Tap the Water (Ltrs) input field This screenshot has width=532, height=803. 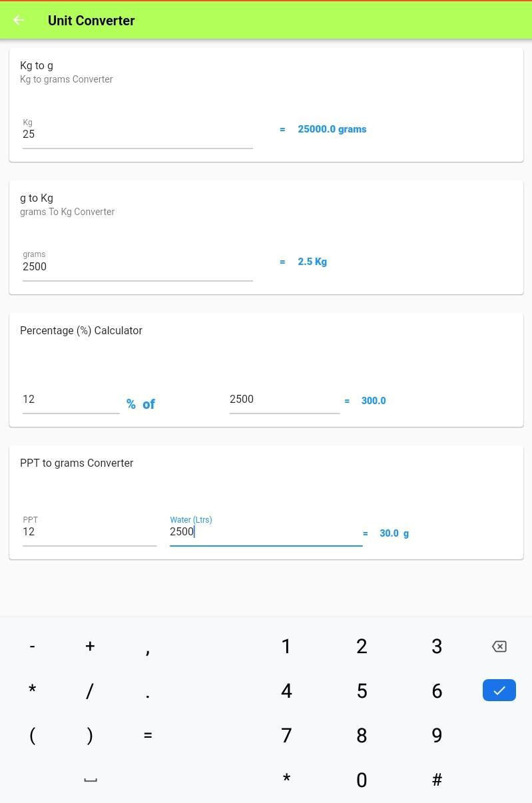266,529
